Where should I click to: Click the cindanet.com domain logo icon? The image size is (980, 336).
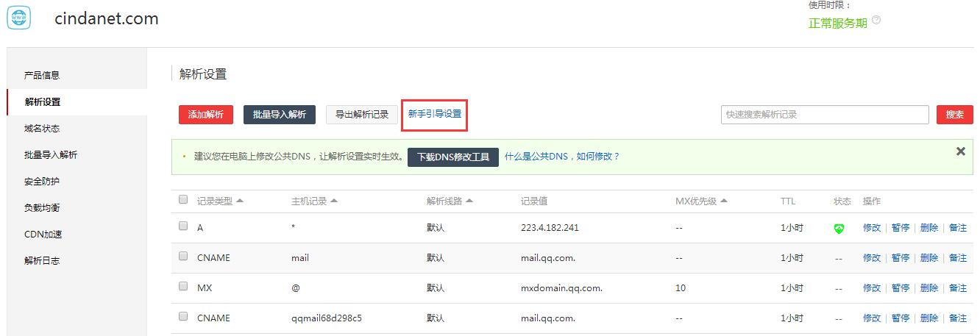tap(18, 18)
